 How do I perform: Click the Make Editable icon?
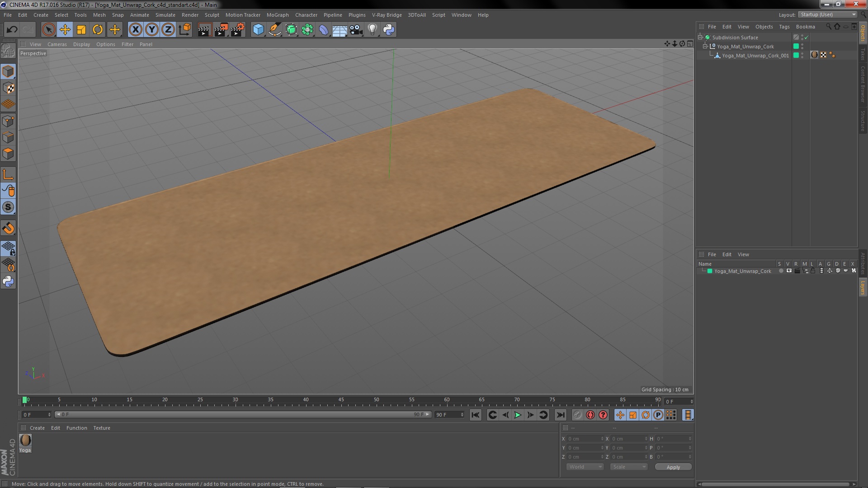click(x=8, y=51)
